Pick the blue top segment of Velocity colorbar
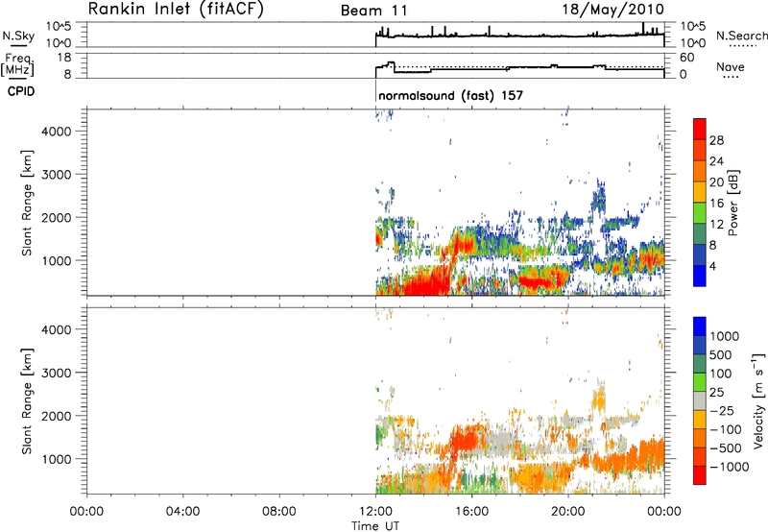768x532 pixels. 700,326
